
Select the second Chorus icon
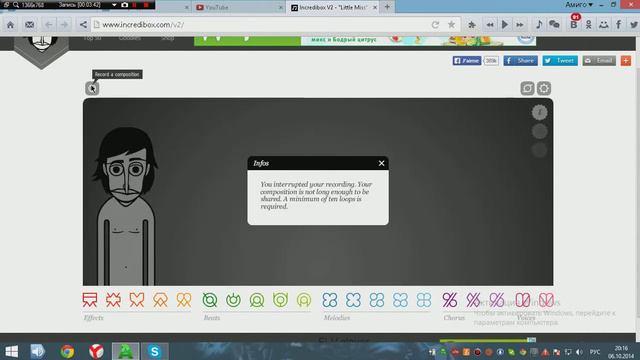tap(473, 300)
